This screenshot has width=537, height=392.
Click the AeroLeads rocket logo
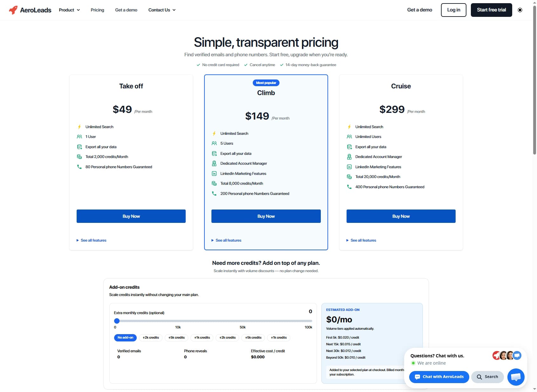pyautogui.click(x=13, y=10)
